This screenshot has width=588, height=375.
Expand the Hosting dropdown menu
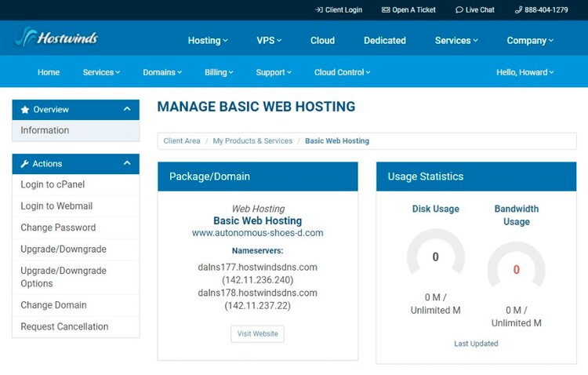(x=208, y=40)
